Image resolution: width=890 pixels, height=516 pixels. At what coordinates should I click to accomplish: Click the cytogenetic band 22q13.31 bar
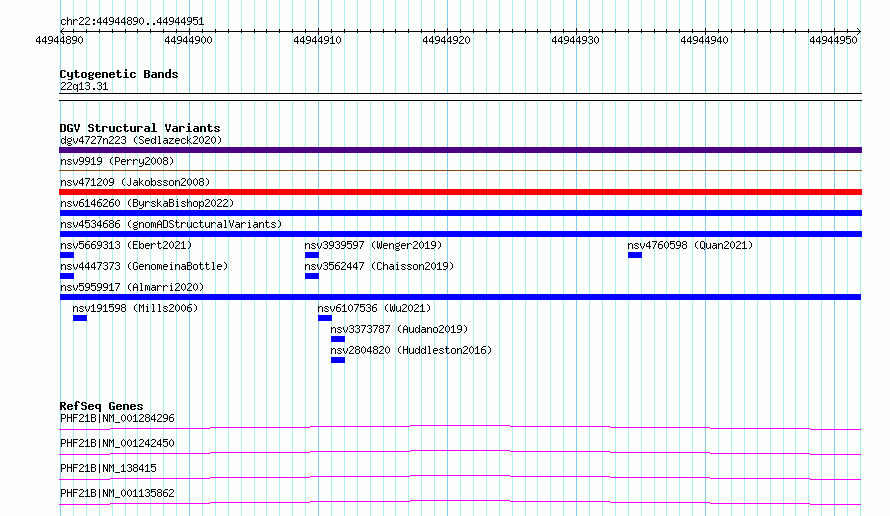[x=460, y=97]
